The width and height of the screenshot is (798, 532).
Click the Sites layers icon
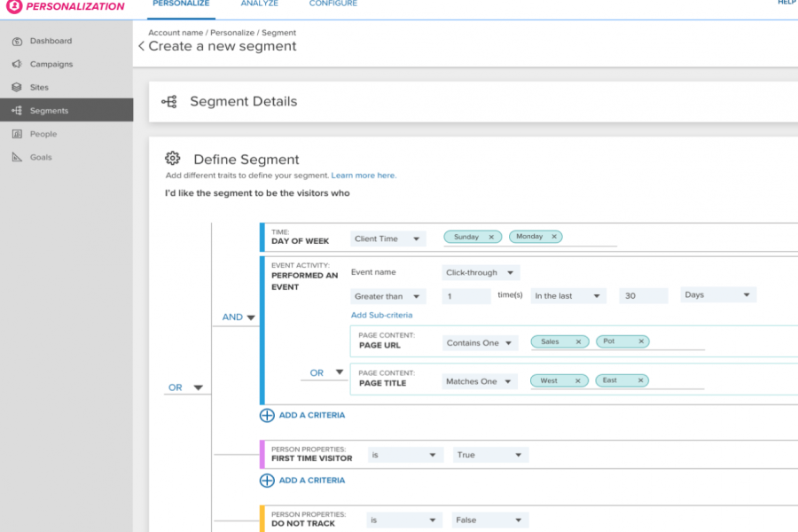click(17, 88)
